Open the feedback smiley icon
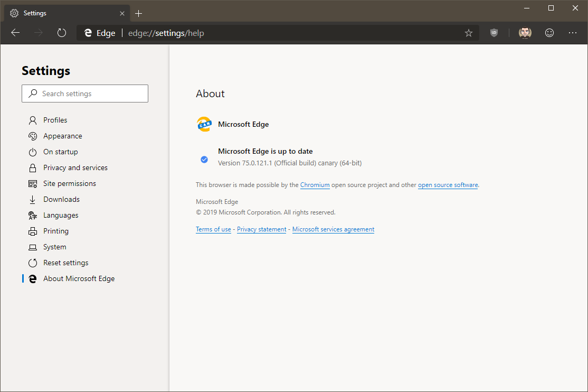Image resolution: width=588 pixels, height=392 pixels. (549, 33)
